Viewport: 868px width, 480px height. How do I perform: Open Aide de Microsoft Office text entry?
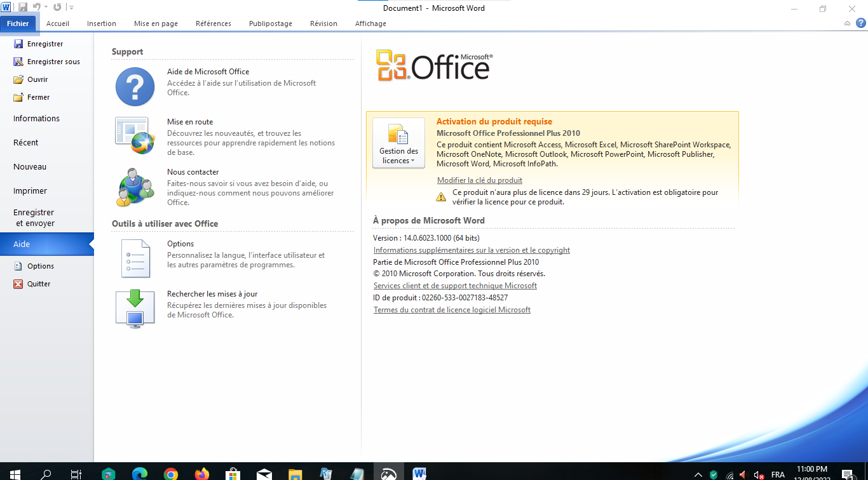point(208,72)
